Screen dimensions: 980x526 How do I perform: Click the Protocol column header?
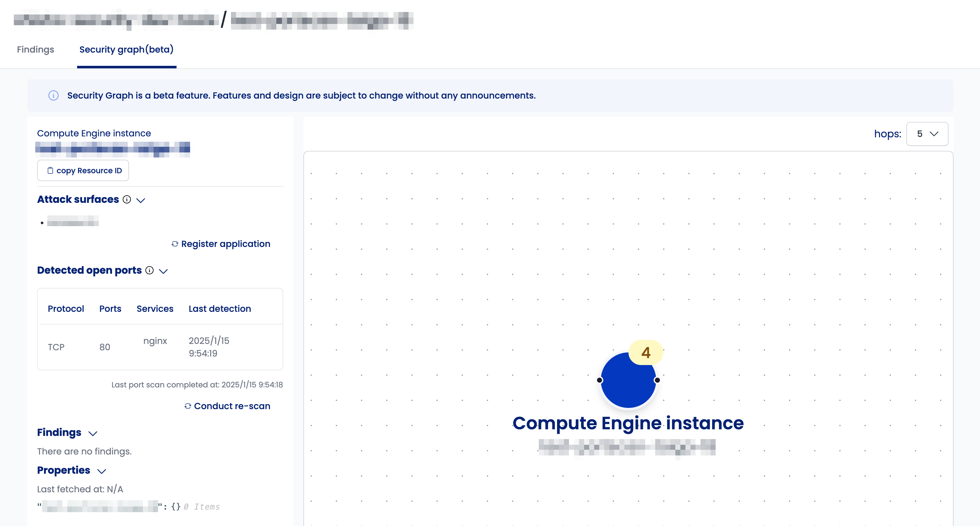66,309
